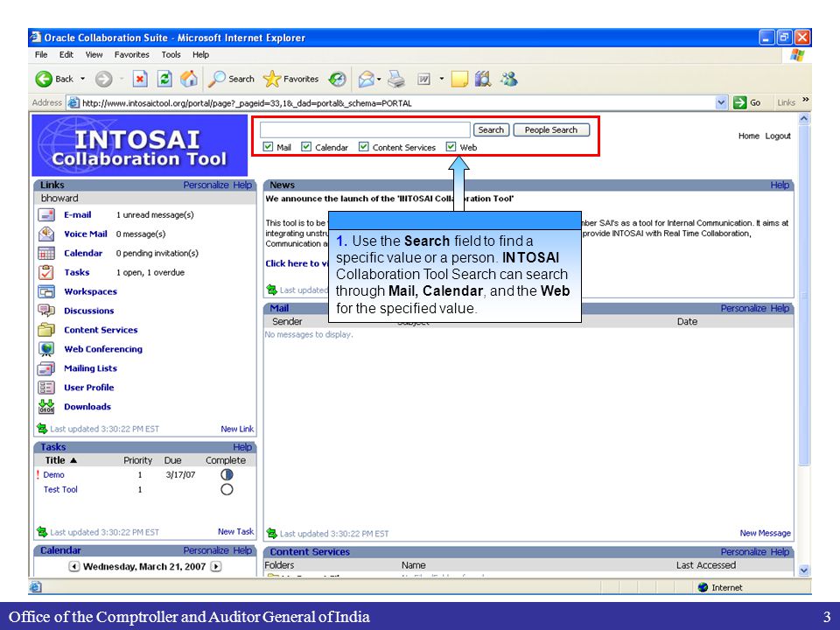Image resolution: width=840 pixels, height=630 pixels.
Task: Click the browser Home icon
Action: pyautogui.click(x=189, y=79)
